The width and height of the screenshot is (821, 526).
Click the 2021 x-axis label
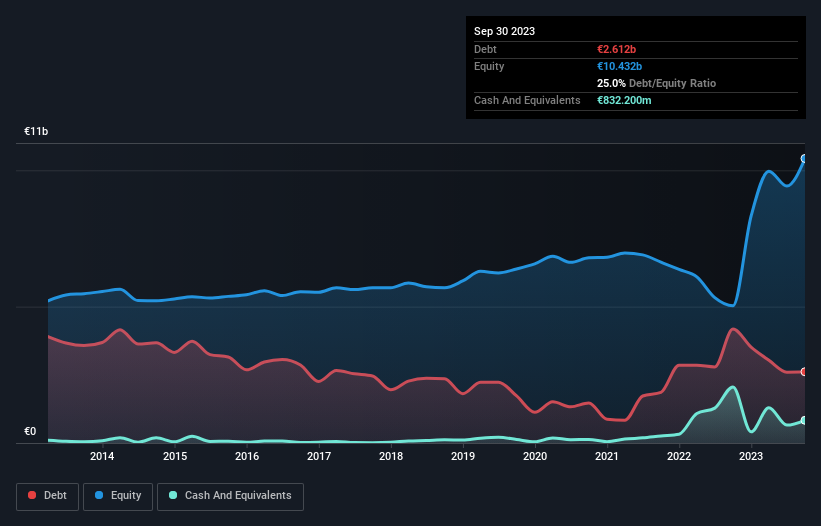pos(607,456)
